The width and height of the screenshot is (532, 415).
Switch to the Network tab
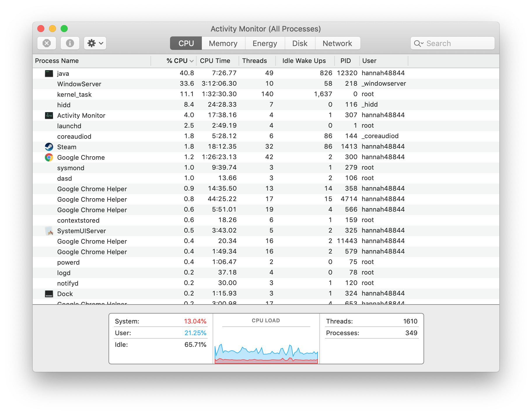(x=337, y=43)
